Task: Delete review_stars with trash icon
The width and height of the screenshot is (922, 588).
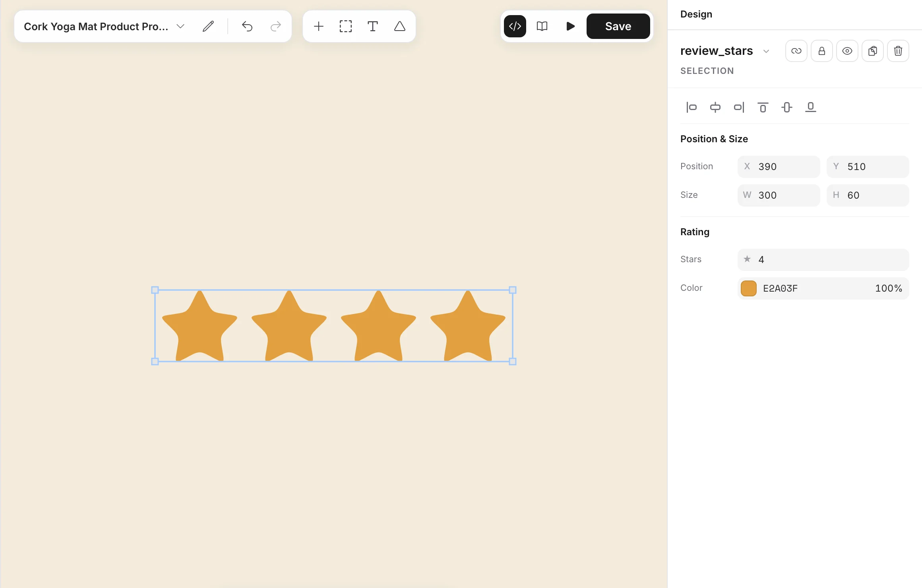Action: tap(898, 51)
